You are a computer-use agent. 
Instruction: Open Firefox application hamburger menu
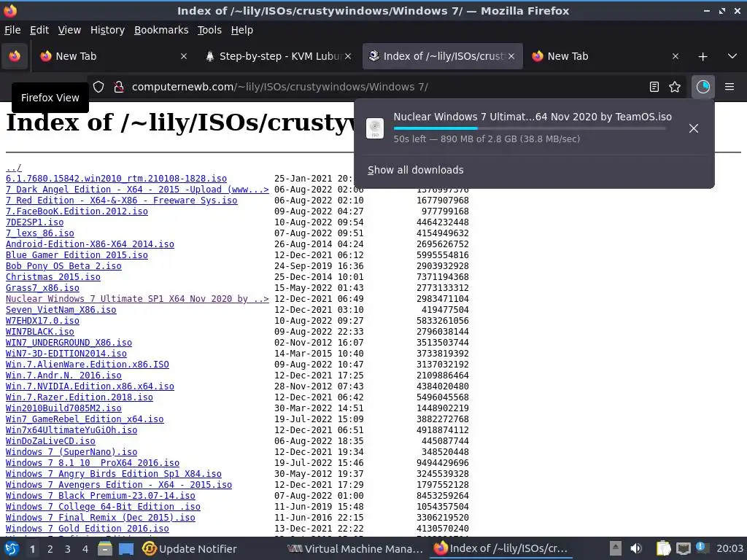729,87
